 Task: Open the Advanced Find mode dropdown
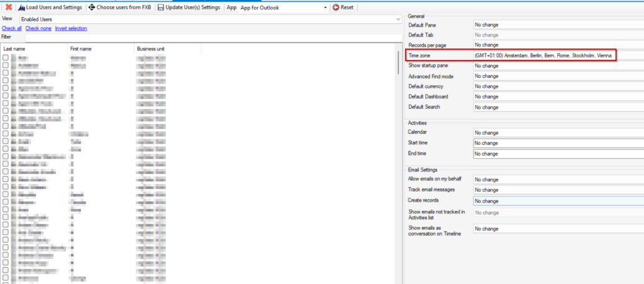coord(558,76)
